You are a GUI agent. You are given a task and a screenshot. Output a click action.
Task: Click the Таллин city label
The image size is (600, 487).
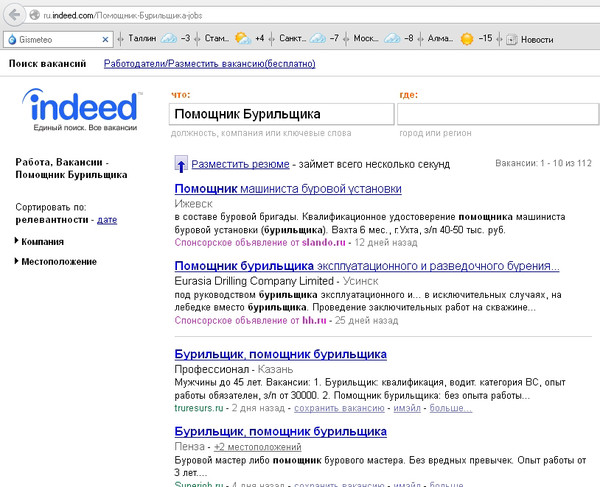(x=142, y=38)
